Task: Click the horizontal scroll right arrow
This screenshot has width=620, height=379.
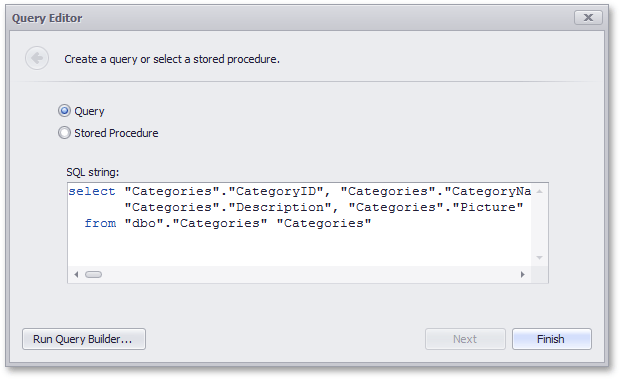Action: (522, 274)
